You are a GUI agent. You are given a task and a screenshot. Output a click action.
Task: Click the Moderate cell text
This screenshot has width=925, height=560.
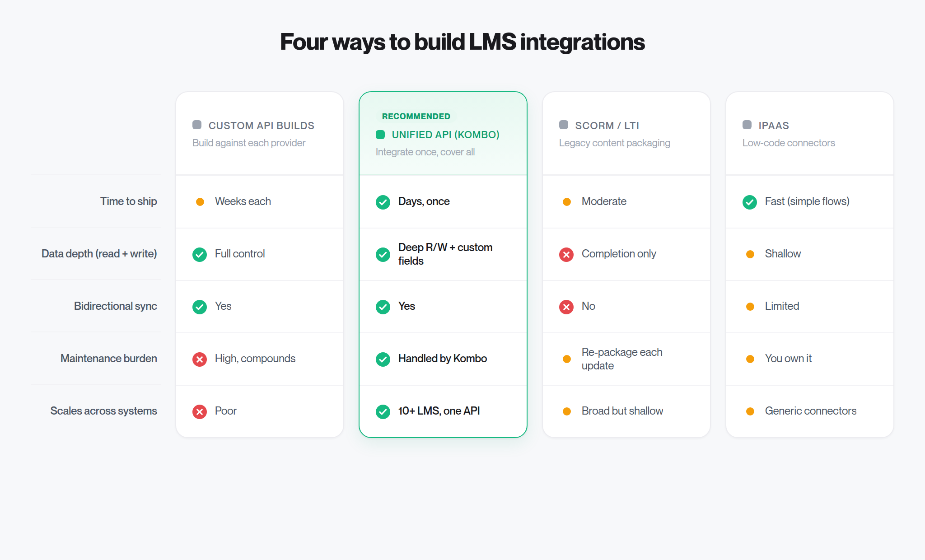click(x=604, y=201)
